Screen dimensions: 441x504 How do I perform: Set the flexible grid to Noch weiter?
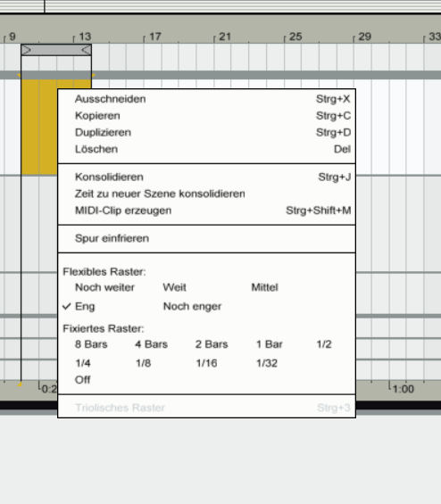(x=104, y=287)
